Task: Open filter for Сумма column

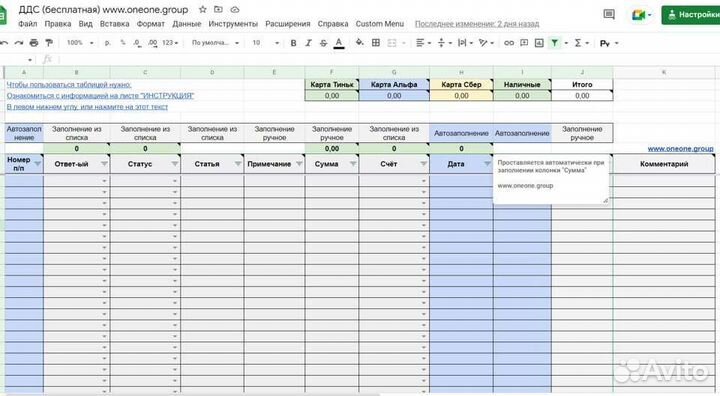Action: pos(353,164)
